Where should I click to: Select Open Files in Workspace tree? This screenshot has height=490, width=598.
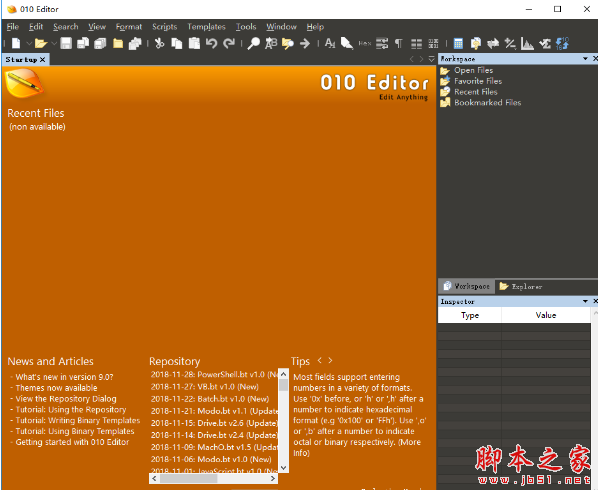[473, 71]
